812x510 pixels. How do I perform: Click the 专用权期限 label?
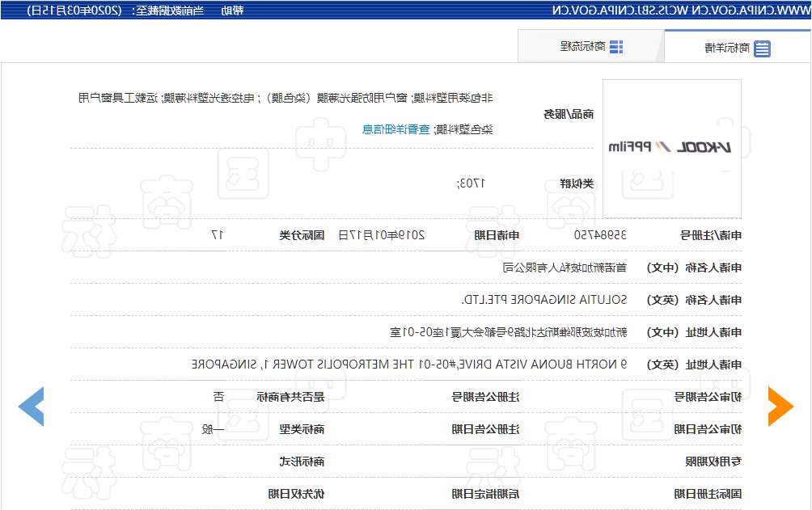(x=713, y=462)
